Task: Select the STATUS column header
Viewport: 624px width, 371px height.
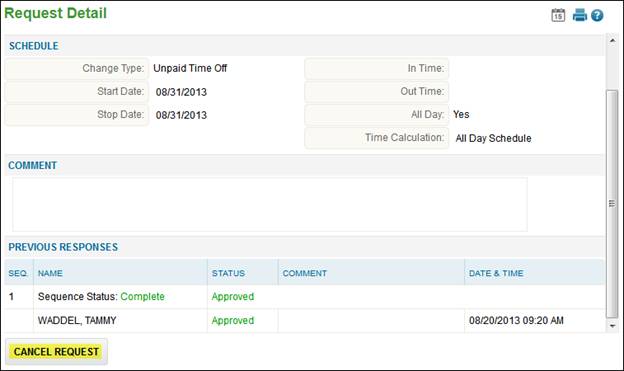Action: (x=228, y=273)
